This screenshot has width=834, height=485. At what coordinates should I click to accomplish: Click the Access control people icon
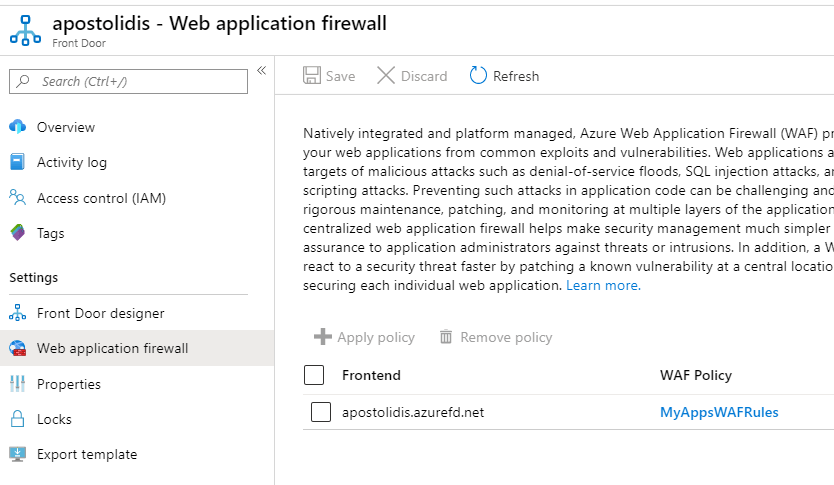(18, 197)
